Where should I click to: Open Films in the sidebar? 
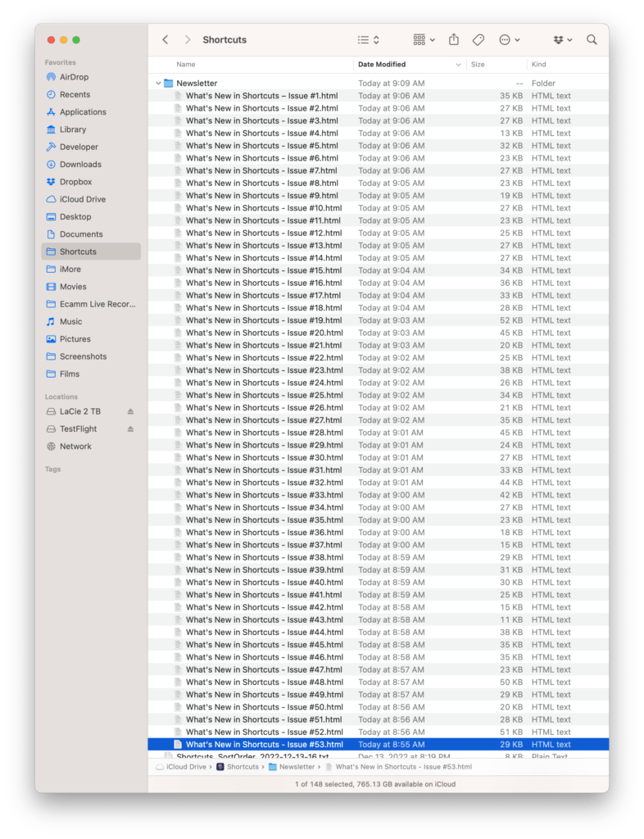point(91,374)
